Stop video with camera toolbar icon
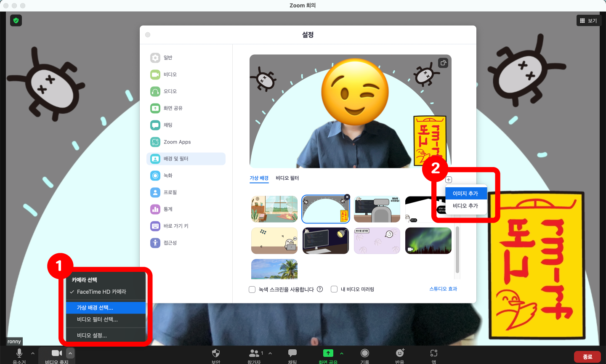 coord(56,353)
